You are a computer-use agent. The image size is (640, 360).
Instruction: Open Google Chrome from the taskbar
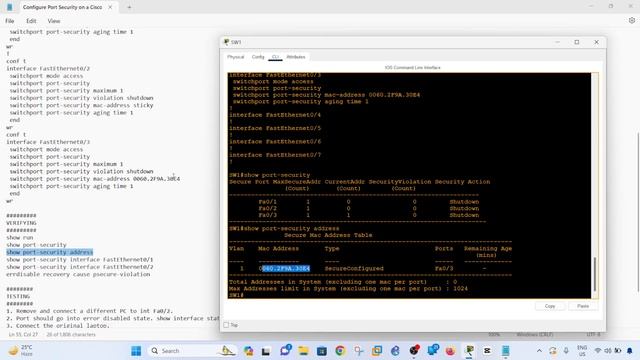click(340, 351)
